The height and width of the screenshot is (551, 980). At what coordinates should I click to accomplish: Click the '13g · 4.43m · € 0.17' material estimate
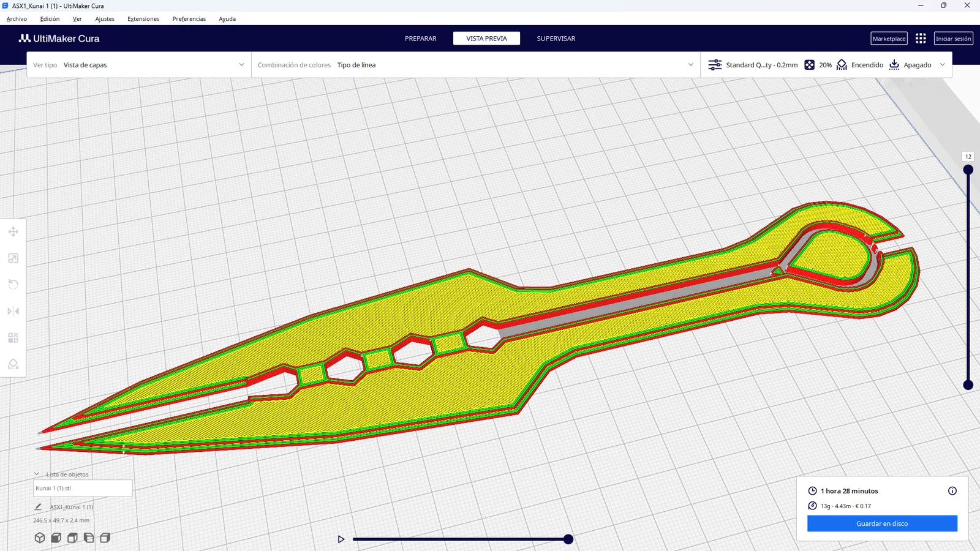(846, 506)
